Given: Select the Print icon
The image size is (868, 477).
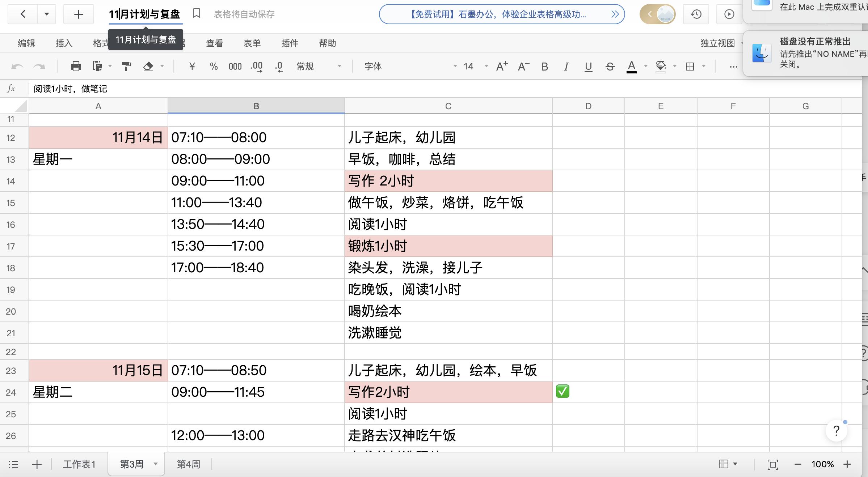Looking at the screenshot, I should [x=76, y=66].
